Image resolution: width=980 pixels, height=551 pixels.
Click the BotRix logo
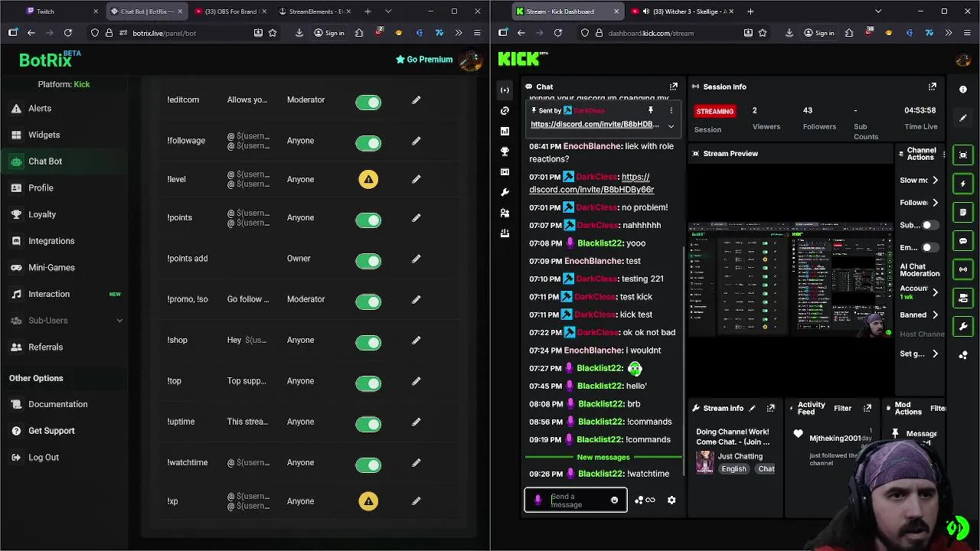[x=50, y=60]
